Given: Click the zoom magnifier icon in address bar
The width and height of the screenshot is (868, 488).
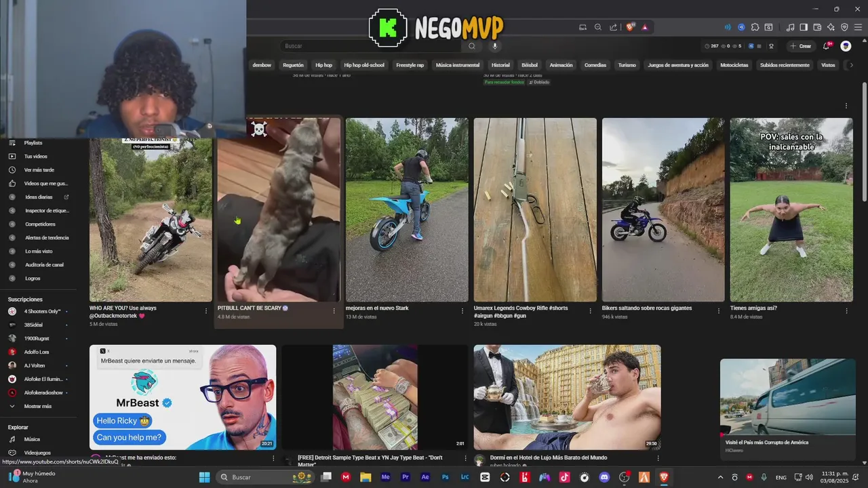Looking at the screenshot, I should click(x=598, y=27).
